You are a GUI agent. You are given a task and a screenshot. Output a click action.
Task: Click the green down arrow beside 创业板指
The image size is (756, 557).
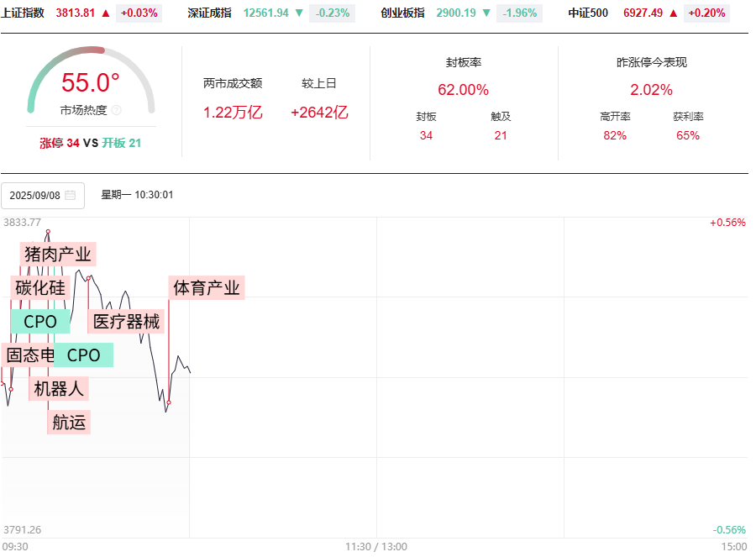(486, 13)
